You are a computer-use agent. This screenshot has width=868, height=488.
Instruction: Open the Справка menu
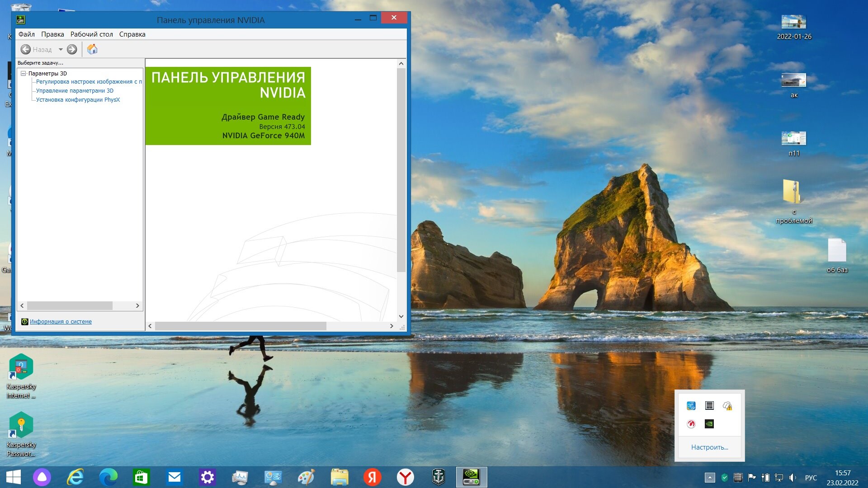[x=132, y=34]
